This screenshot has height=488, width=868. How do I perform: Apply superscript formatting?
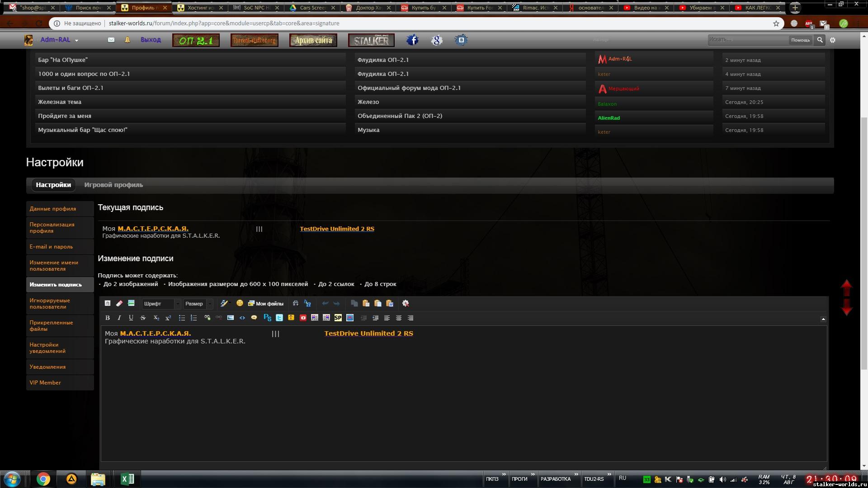[168, 318]
